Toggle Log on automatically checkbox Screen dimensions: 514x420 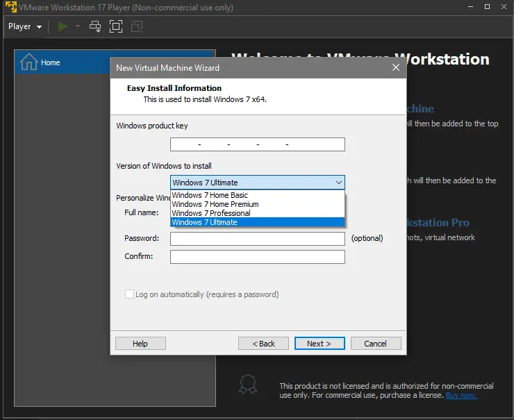point(129,294)
